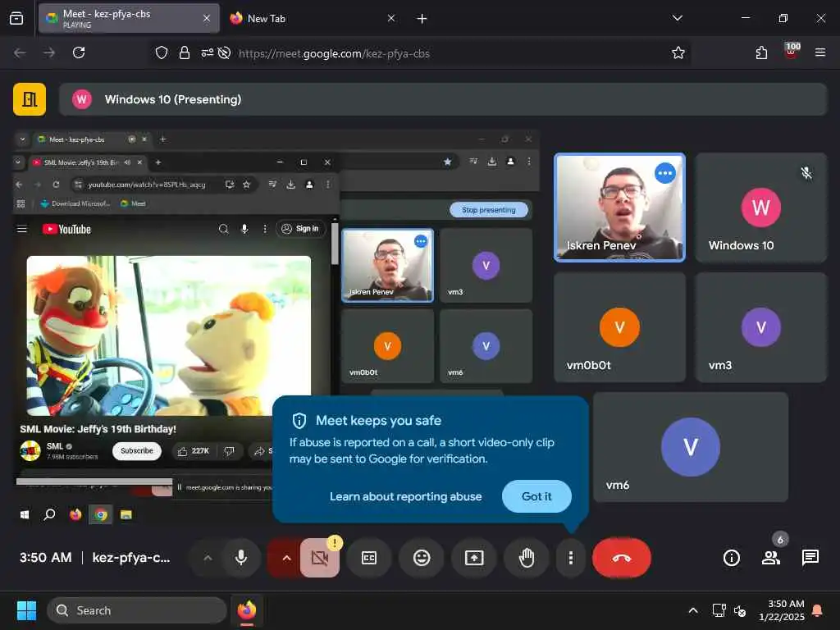Click YouTube Sign in in shared screen

pyautogui.click(x=300, y=229)
